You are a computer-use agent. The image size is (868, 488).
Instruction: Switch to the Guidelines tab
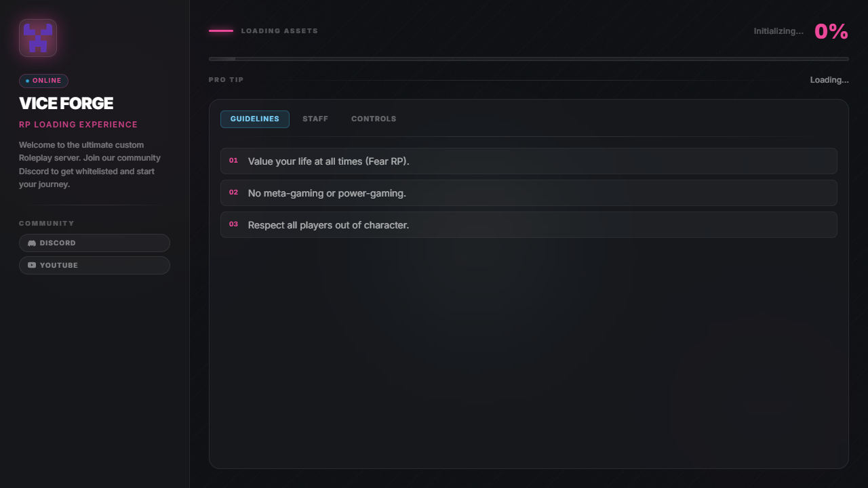[255, 119]
